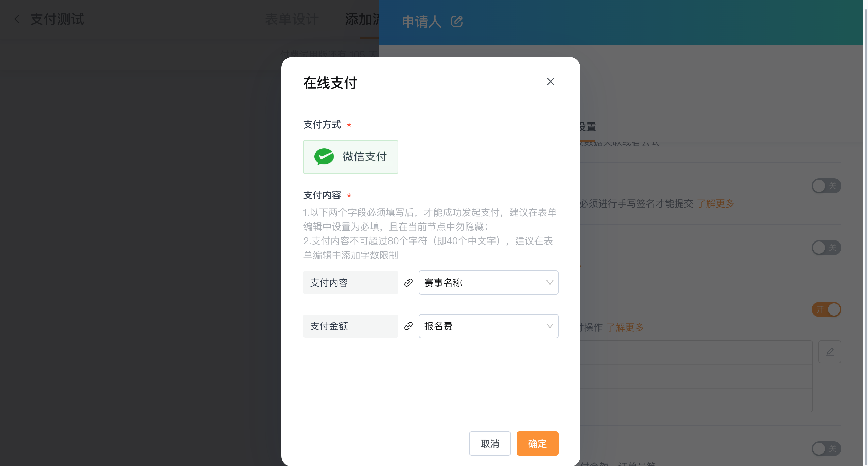Click the 支付金额 field label box
Image resolution: width=868 pixels, height=466 pixels.
(x=350, y=326)
